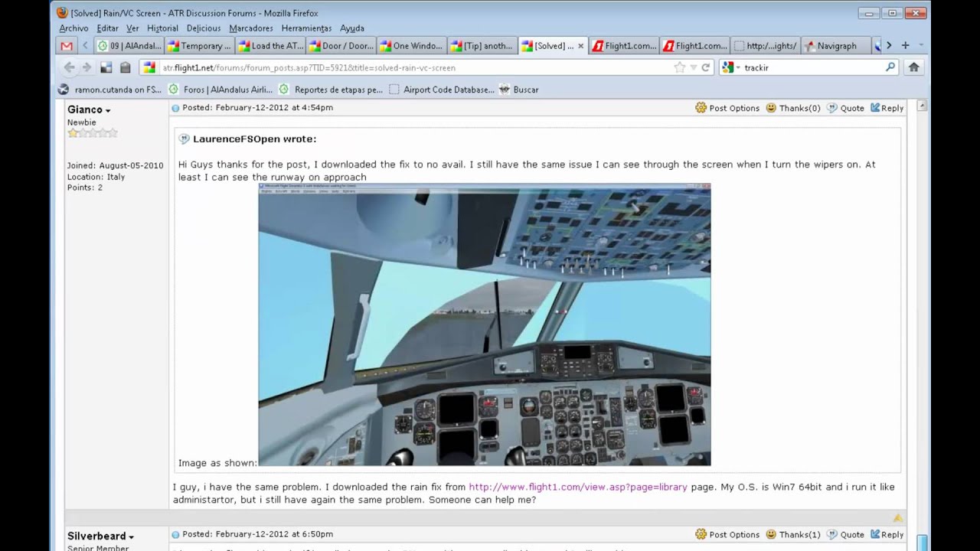Open the list-all-tabs dropdown arrow
The height and width of the screenshot is (551, 980).
(921, 46)
